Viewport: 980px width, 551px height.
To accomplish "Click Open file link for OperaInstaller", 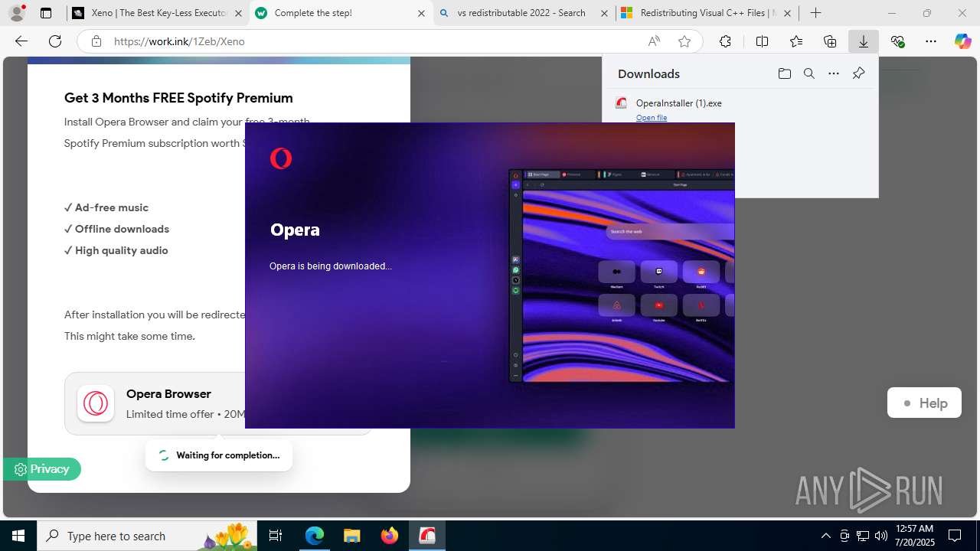I will tap(652, 118).
